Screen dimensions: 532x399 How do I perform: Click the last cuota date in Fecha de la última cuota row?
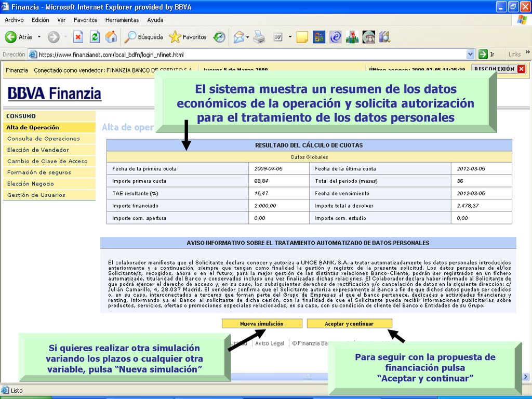coord(471,169)
